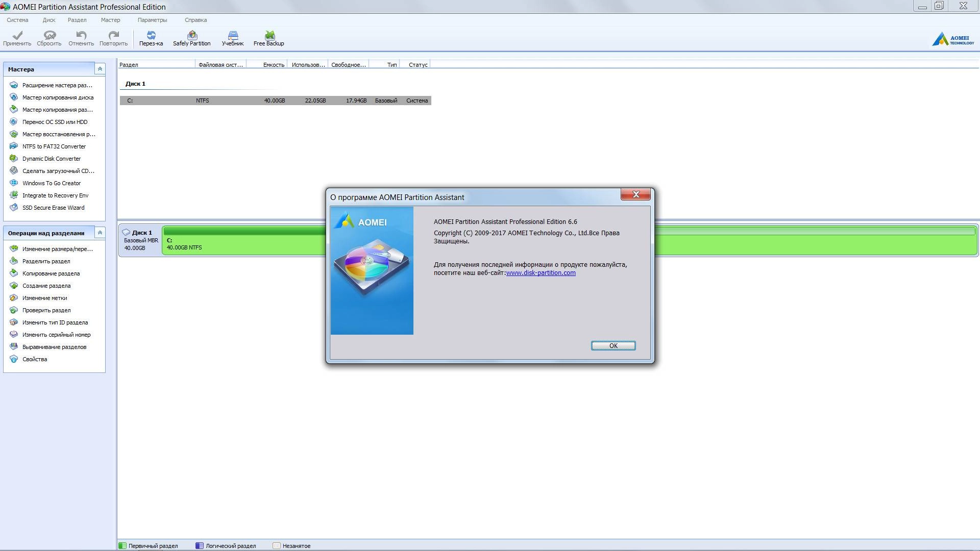Open Свойства partition properties icon
Viewport: 980px width, 551px height.
point(14,359)
